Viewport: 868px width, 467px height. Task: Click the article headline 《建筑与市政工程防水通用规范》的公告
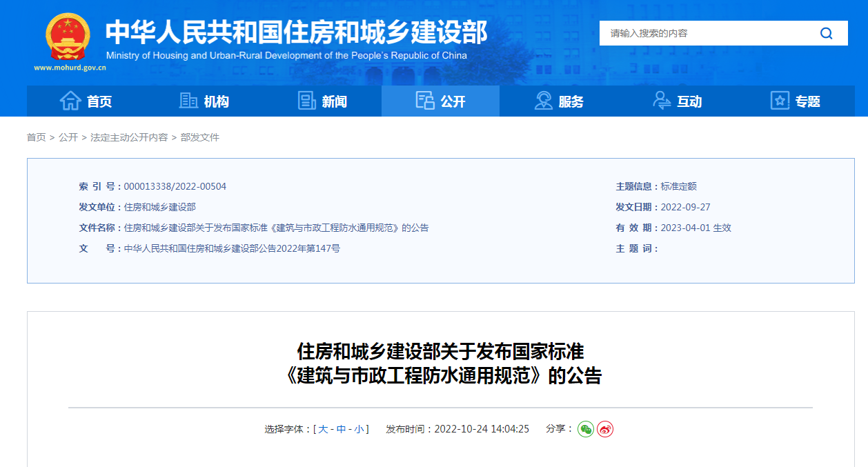[x=442, y=376]
